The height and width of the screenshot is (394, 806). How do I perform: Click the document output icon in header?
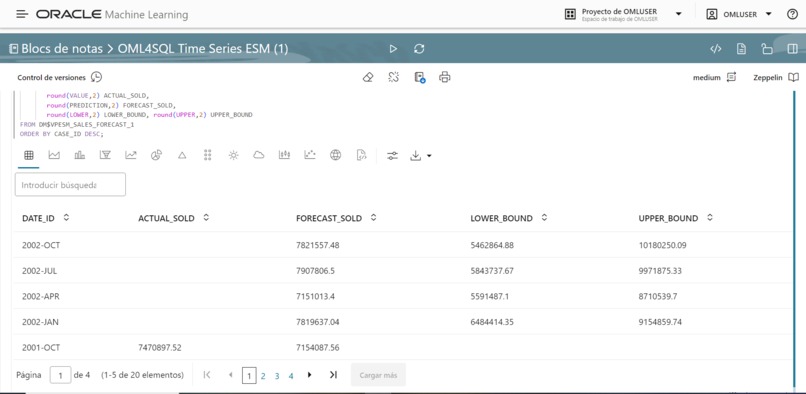click(741, 49)
